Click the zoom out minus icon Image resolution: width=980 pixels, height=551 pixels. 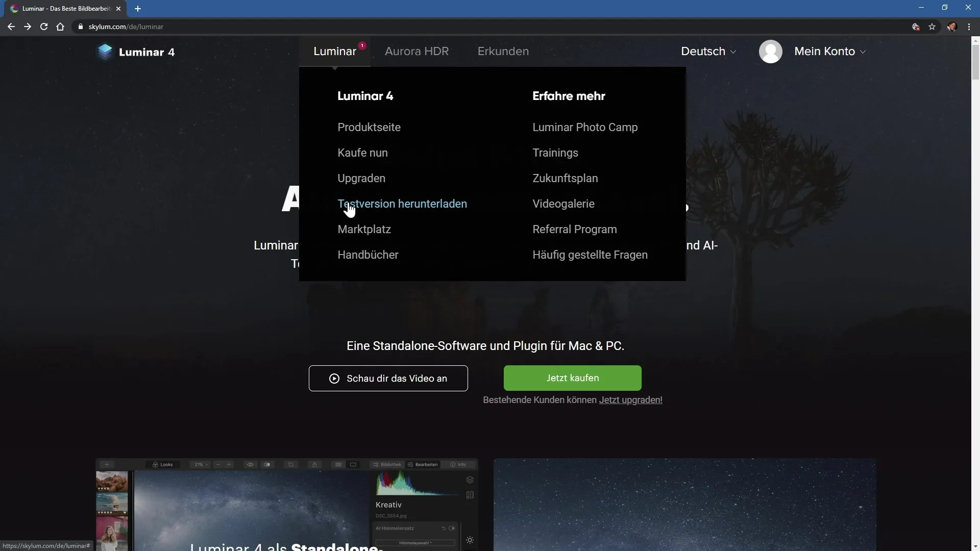click(x=218, y=464)
